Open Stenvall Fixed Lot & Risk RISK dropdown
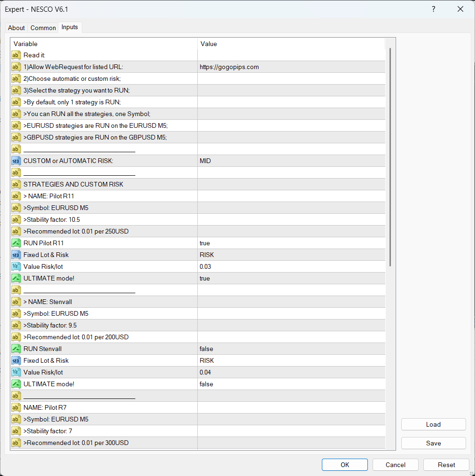 291,360
